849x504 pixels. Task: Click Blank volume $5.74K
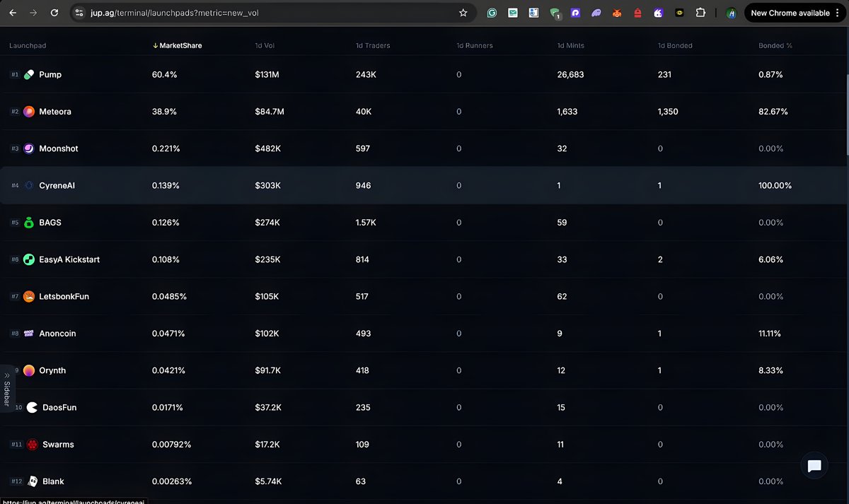coord(269,481)
